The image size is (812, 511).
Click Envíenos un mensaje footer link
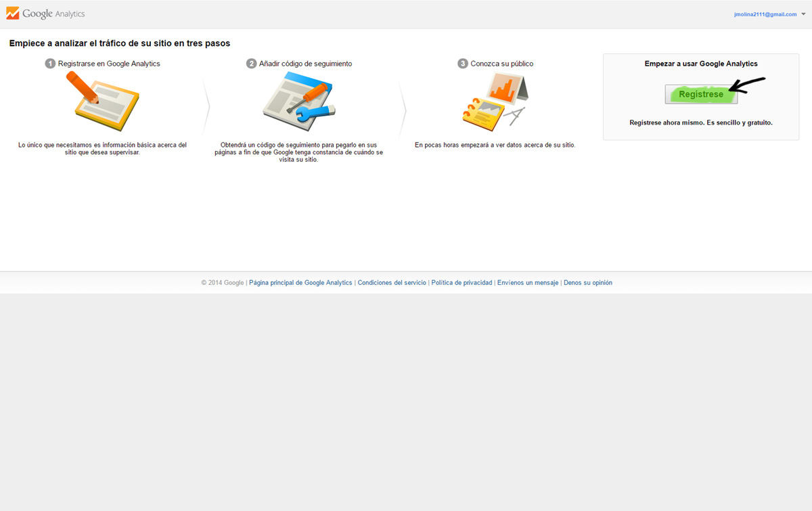(528, 283)
